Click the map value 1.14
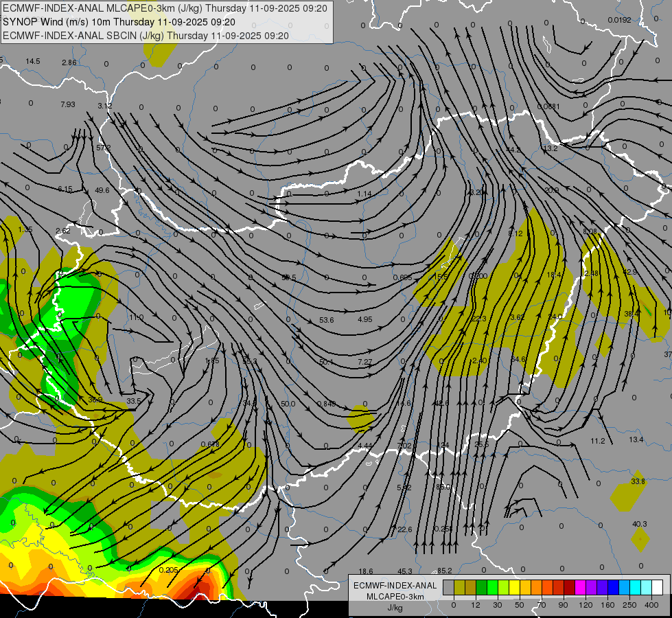The width and height of the screenshot is (672, 618). (x=364, y=194)
